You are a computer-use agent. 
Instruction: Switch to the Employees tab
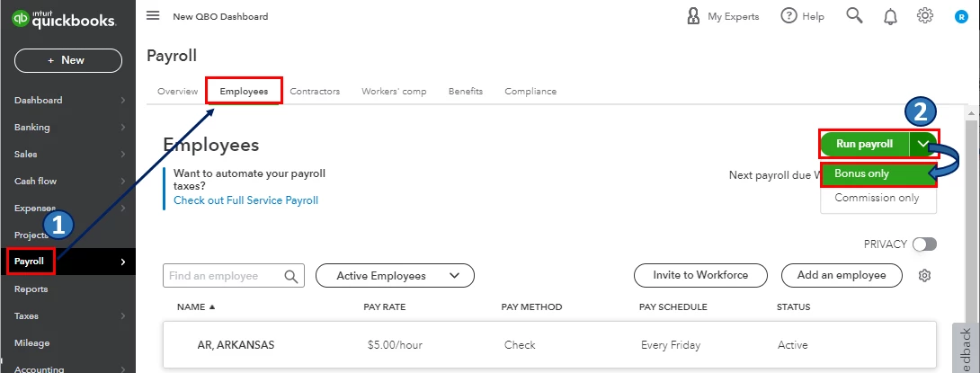244,91
